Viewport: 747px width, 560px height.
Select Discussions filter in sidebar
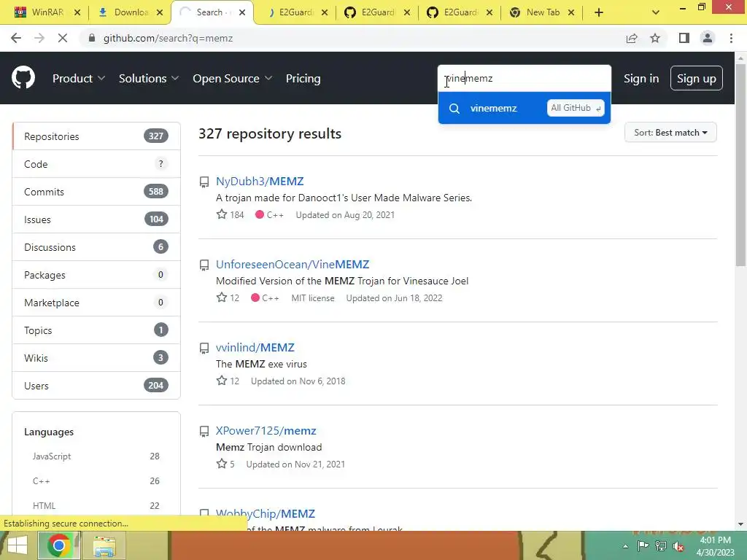point(96,247)
